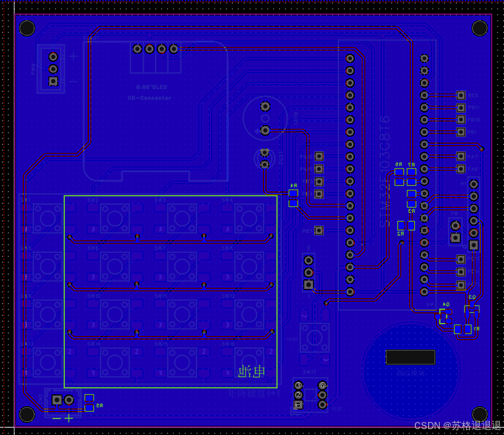Click the R6 resistor designator
Screen dimensions: 504x435
coord(398,164)
